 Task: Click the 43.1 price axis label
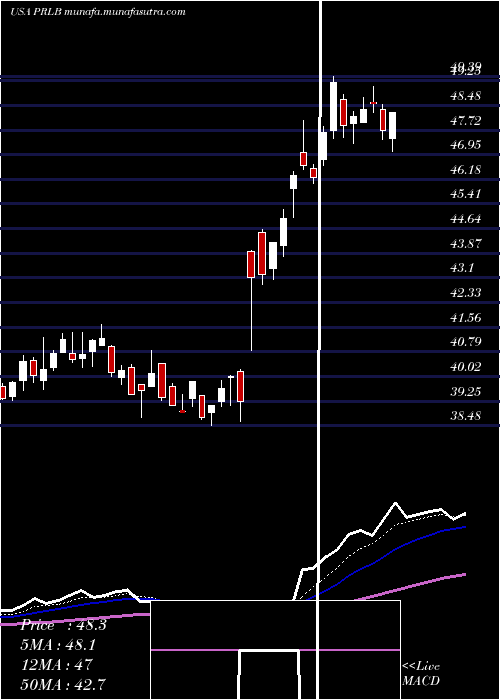tap(462, 268)
